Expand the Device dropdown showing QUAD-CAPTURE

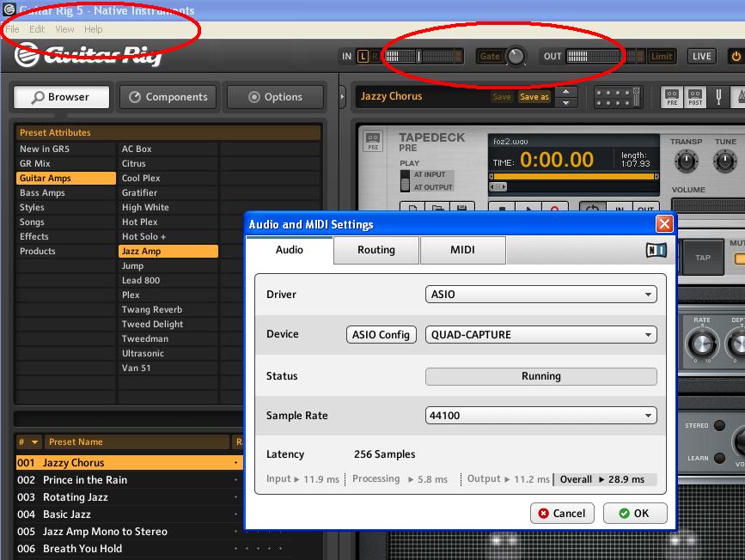click(x=540, y=335)
